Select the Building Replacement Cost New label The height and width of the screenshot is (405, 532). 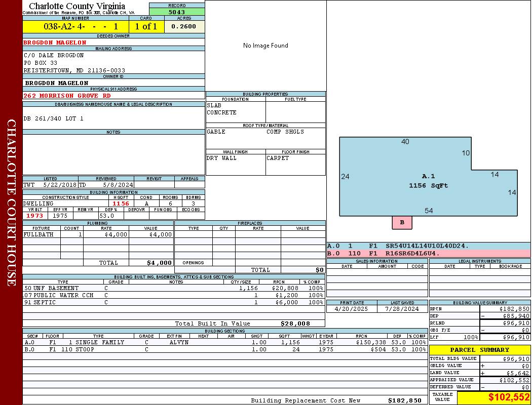(x=306, y=400)
